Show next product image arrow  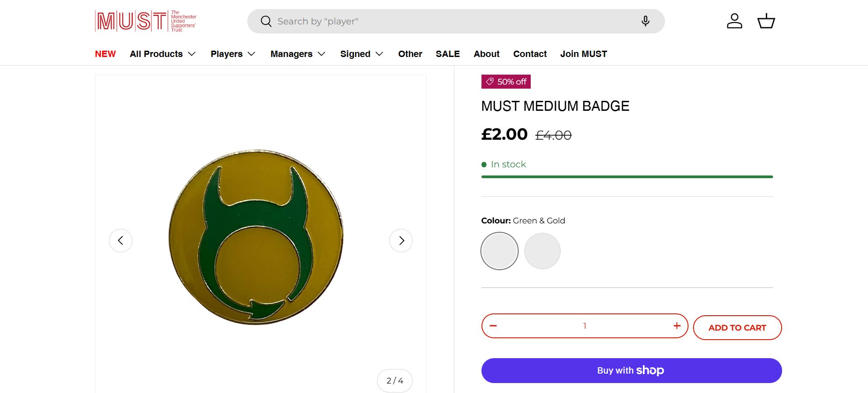coord(401,241)
